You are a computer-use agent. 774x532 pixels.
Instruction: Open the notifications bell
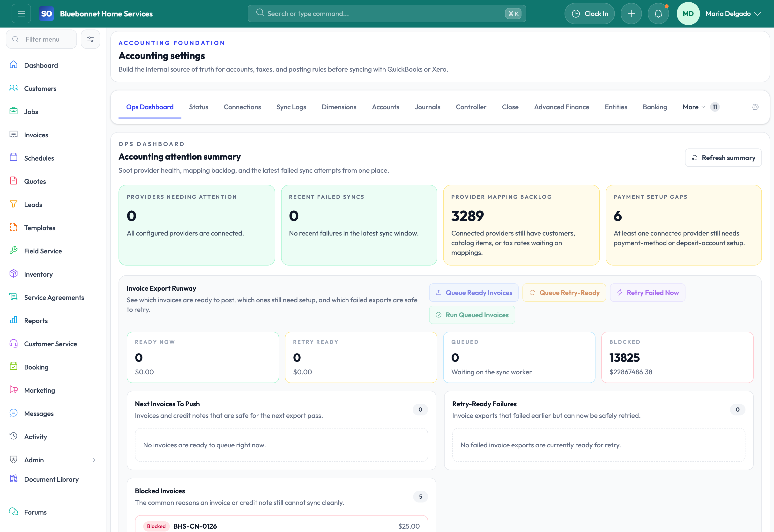[658, 14]
